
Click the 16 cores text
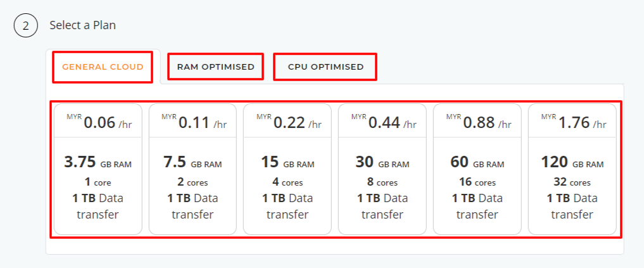click(x=477, y=182)
